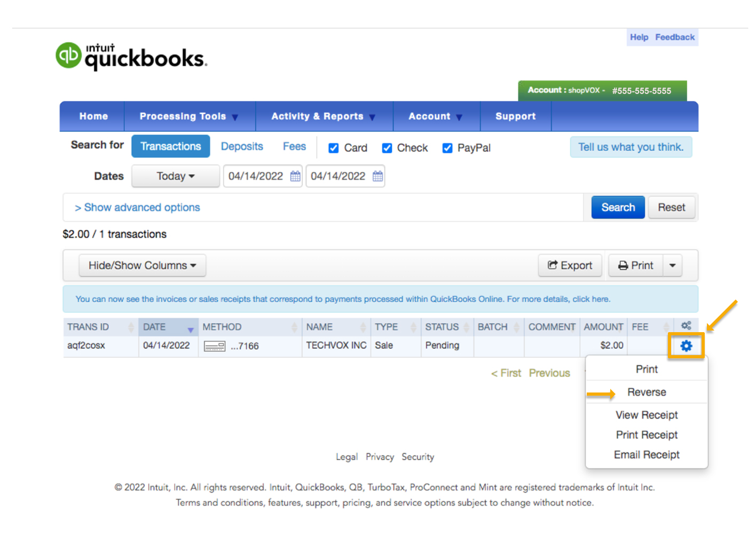Open the Hide/Show Columns dropdown
The image size is (756, 534).
[142, 265]
